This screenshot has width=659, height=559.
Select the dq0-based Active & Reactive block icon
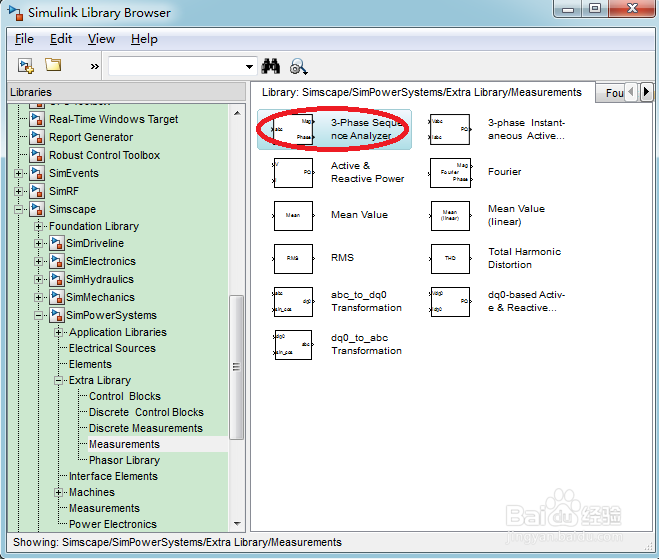pyautogui.click(x=450, y=302)
